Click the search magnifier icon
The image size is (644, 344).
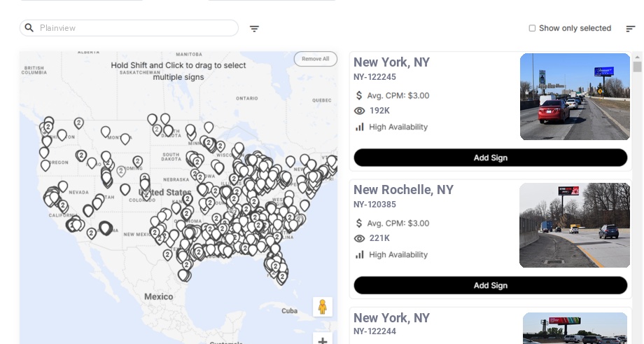pyautogui.click(x=29, y=28)
